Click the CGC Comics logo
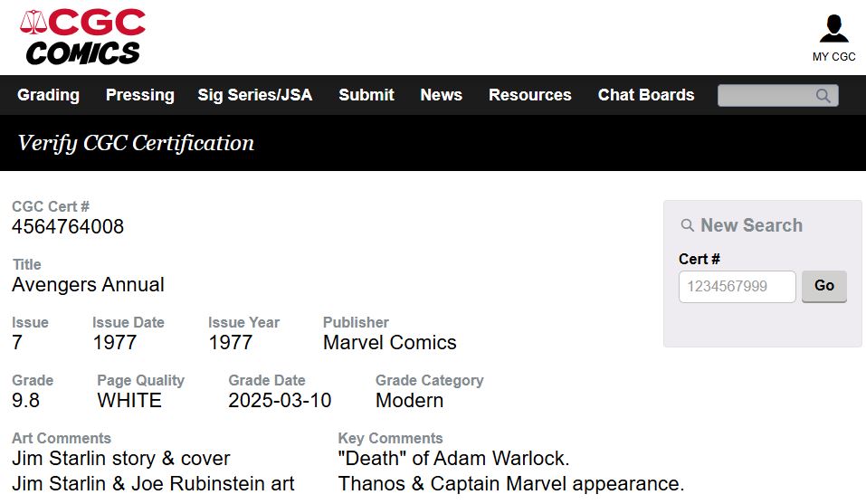The height and width of the screenshot is (504, 866). point(83,37)
